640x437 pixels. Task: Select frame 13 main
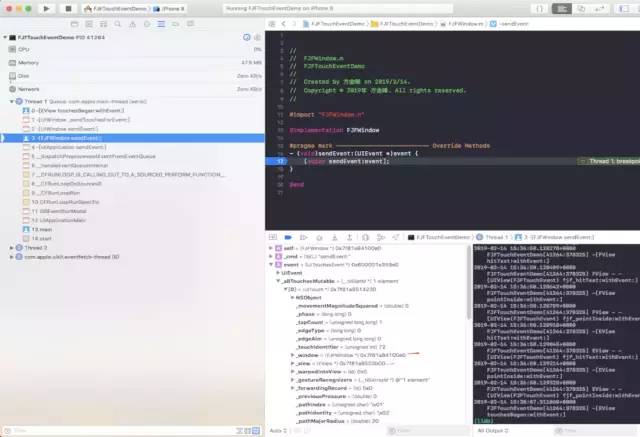[x=132, y=229]
